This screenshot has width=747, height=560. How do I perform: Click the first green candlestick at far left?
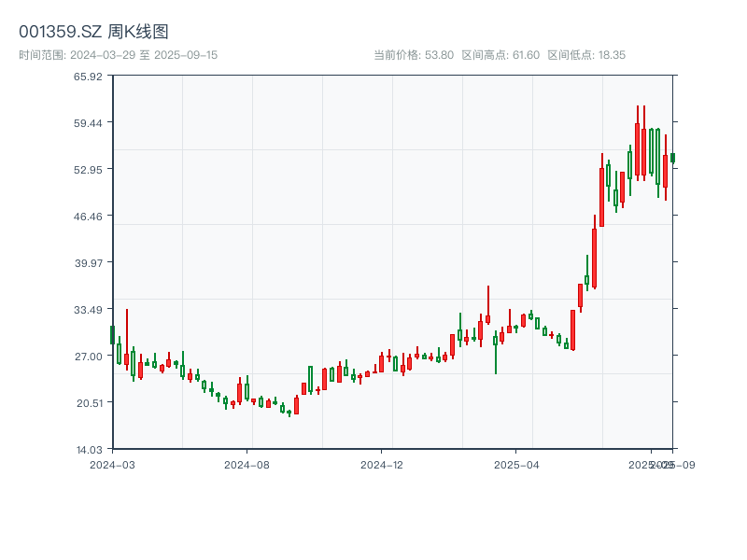tap(112, 334)
